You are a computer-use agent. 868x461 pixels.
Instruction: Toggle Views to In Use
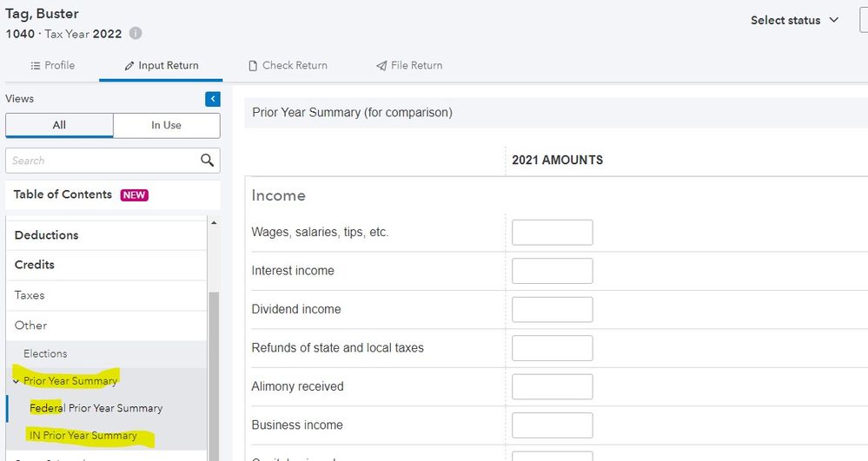point(166,125)
